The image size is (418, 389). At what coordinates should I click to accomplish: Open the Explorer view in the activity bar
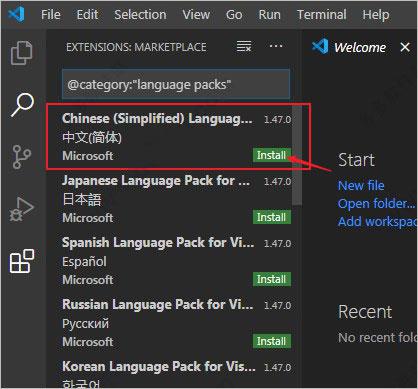click(22, 53)
